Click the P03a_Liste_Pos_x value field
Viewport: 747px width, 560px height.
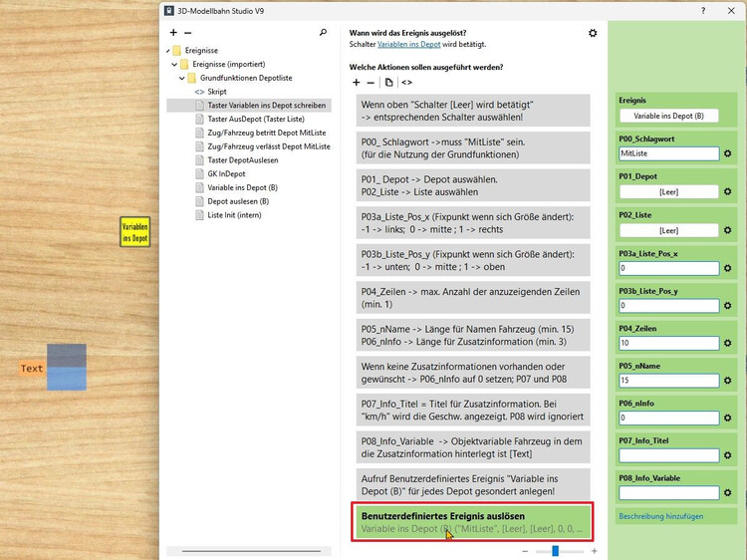669,268
